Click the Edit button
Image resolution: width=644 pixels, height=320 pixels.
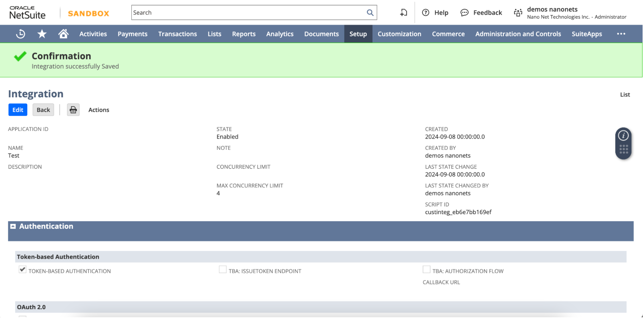click(x=18, y=110)
